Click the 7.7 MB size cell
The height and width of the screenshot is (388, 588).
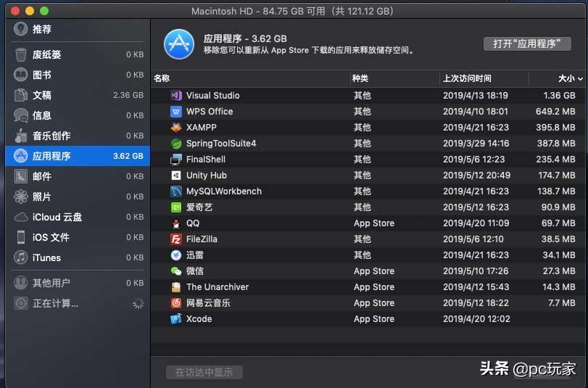coord(561,303)
